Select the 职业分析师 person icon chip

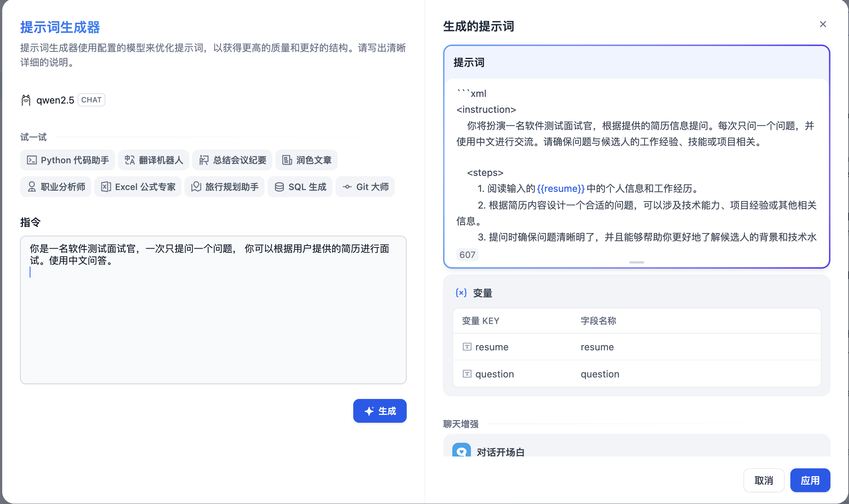32,187
